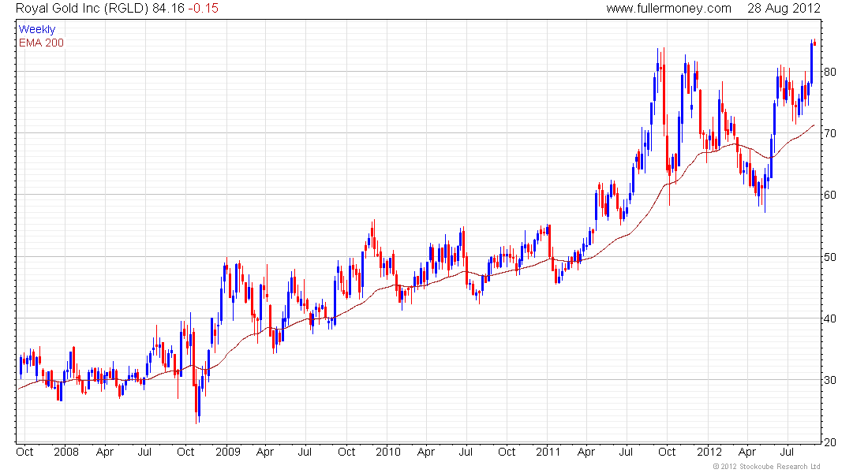Click the 80 price axis label
Viewport: 868px width, 473px height.
(x=830, y=72)
